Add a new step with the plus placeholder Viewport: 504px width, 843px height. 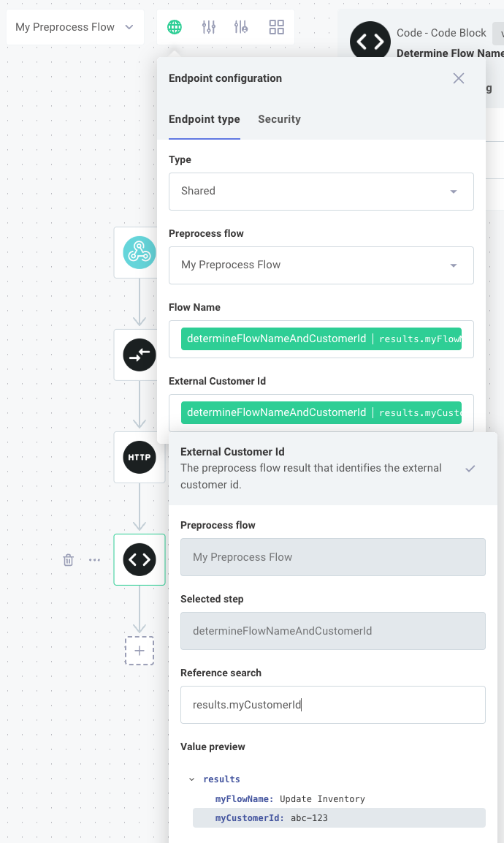click(139, 650)
